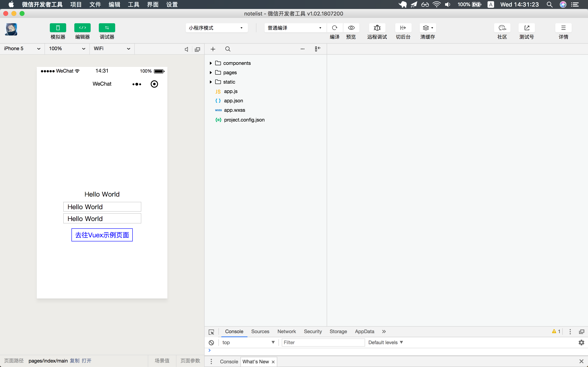
Task: Toggle the editor panel button
Action: pyautogui.click(x=82, y=28)
